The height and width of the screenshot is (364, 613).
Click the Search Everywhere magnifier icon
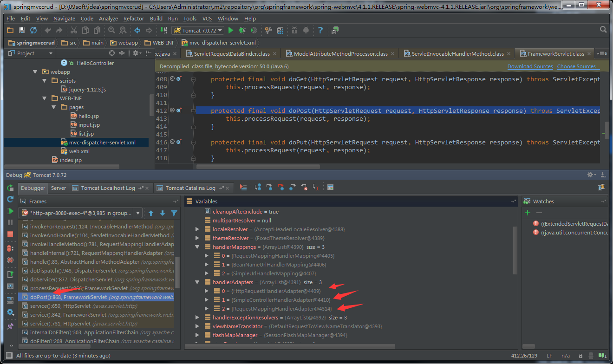(x=603, y=29)
